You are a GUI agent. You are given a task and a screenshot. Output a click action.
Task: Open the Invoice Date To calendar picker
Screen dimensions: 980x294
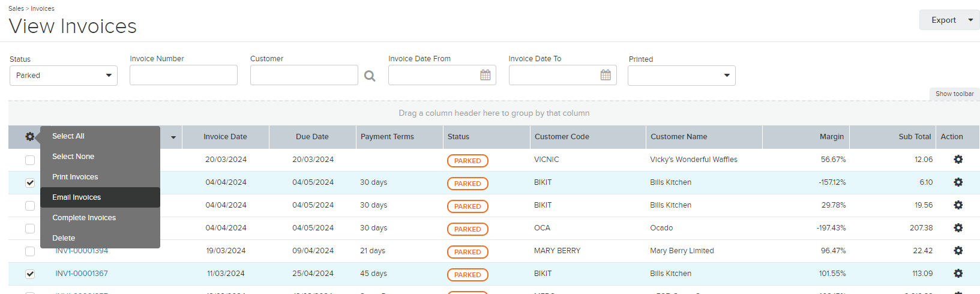[606, 75]
